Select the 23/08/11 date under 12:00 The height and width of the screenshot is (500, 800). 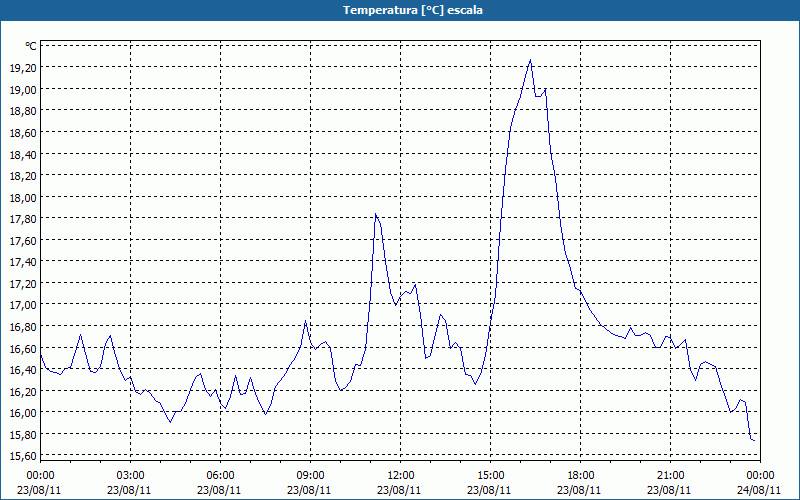click(x=398, y=490)
